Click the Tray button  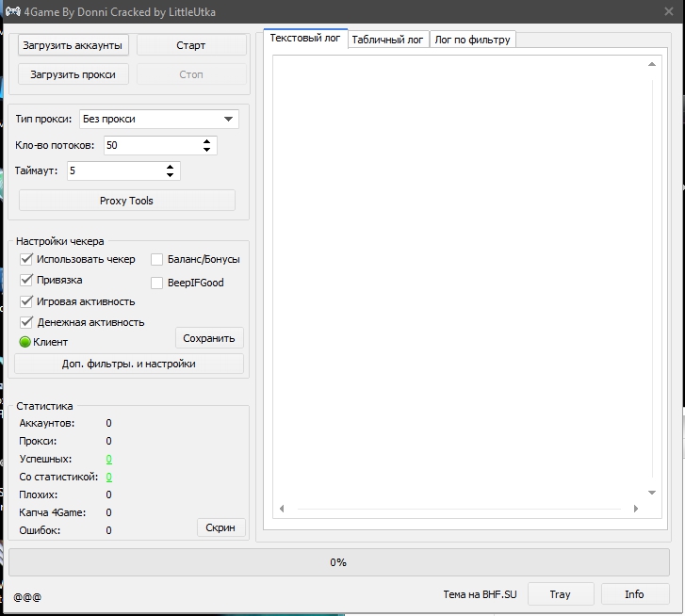pos(561,594)
